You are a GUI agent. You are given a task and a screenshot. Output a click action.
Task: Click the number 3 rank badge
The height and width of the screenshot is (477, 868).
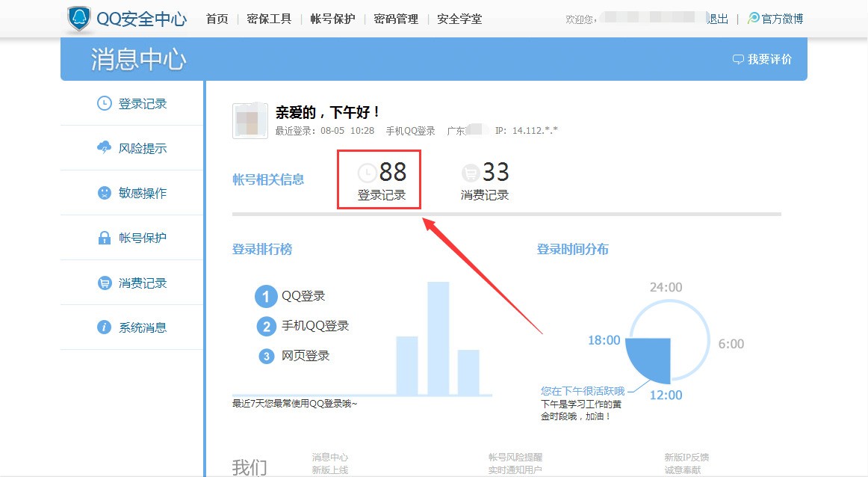(x=267, y=356)
